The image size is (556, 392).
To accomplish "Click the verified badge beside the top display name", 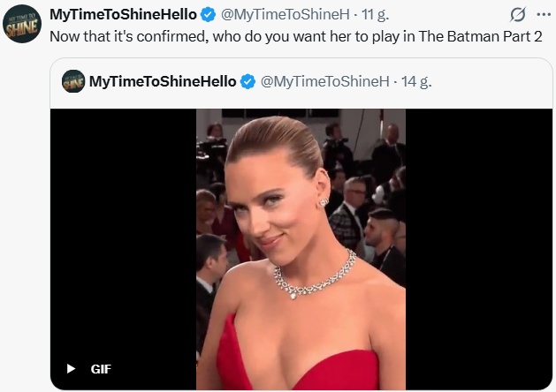I will tap(208, 15).
